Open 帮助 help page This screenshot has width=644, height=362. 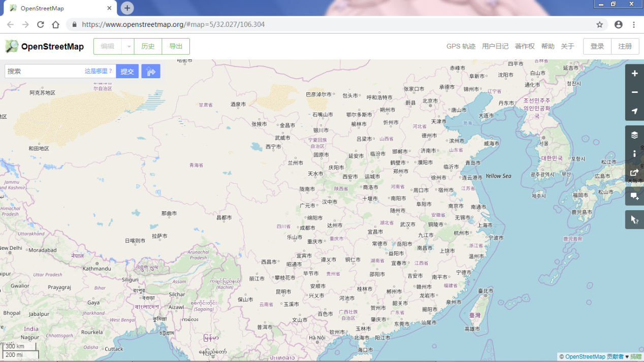(548, 46)
